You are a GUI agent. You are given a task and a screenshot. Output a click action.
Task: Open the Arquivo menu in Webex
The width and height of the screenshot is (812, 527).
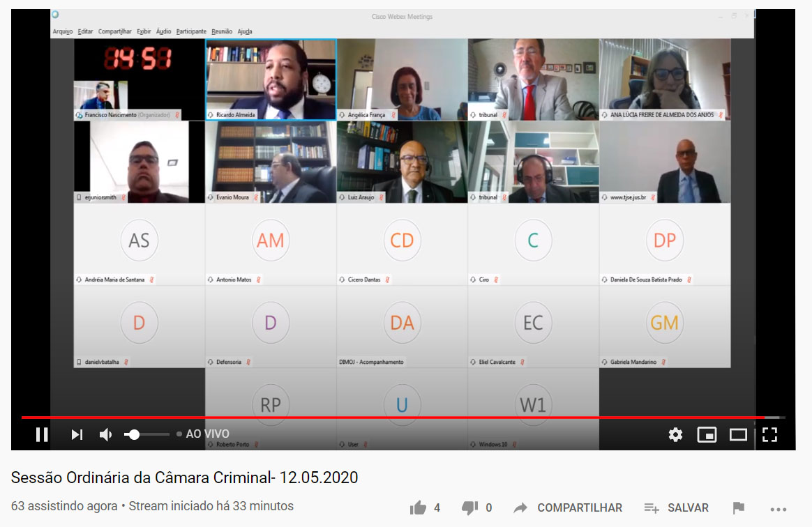point(63,31)
